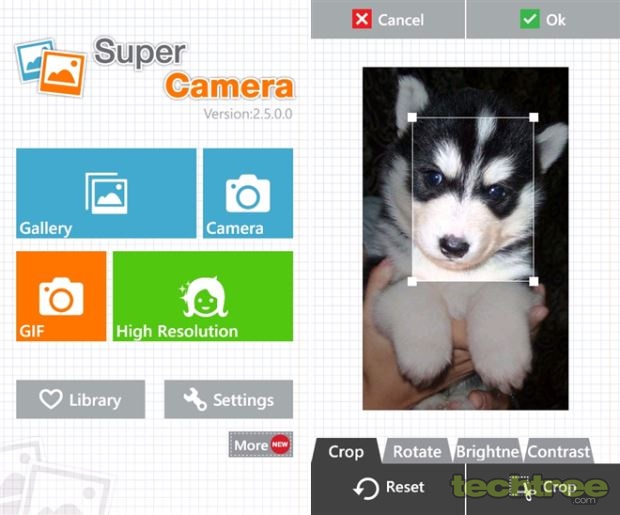Click the orange Camera title text
Viewport: 620px width, 515px height.
229,85
